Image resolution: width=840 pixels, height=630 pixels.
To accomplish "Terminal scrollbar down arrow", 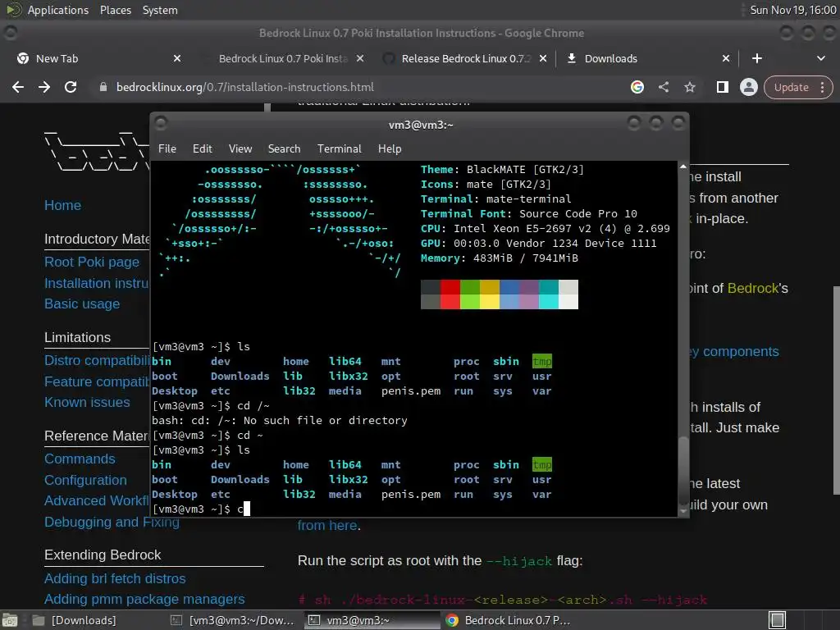I will 683,511.
